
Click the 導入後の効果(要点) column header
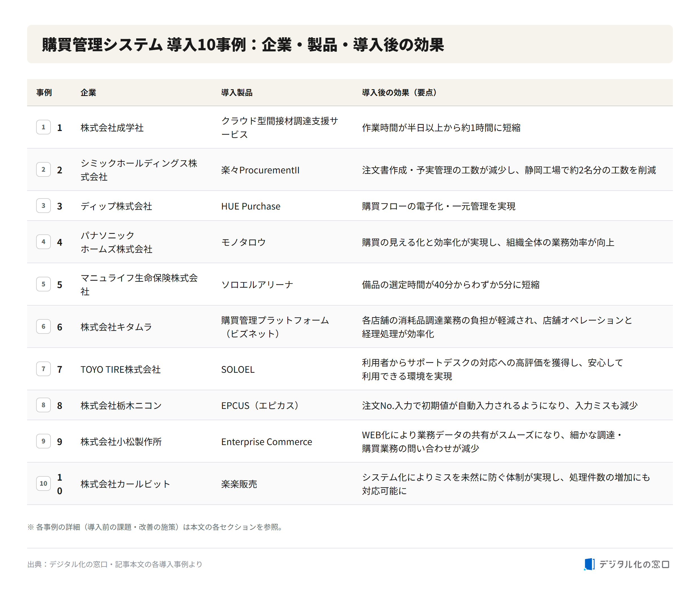point(399,93)
